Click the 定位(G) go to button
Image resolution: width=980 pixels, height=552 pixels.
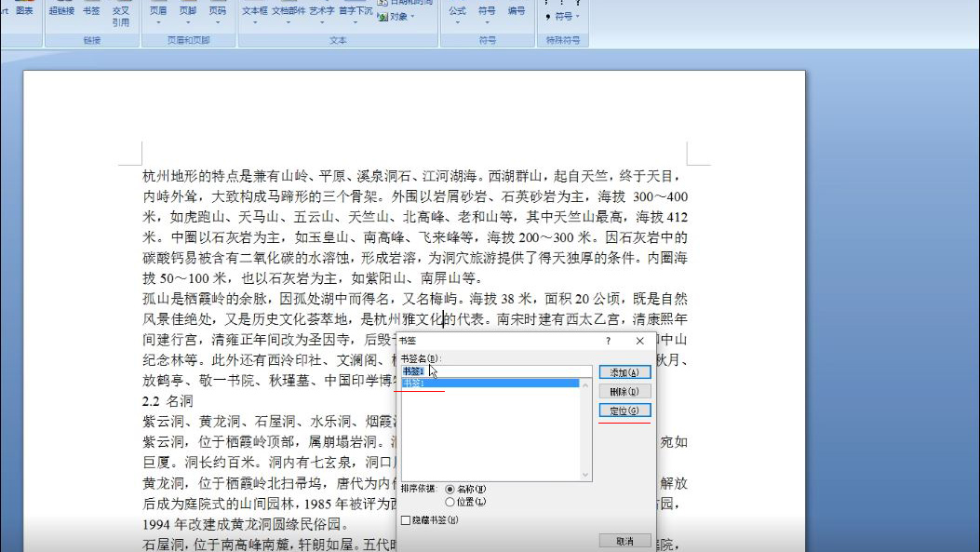click(x=624, y=411)
